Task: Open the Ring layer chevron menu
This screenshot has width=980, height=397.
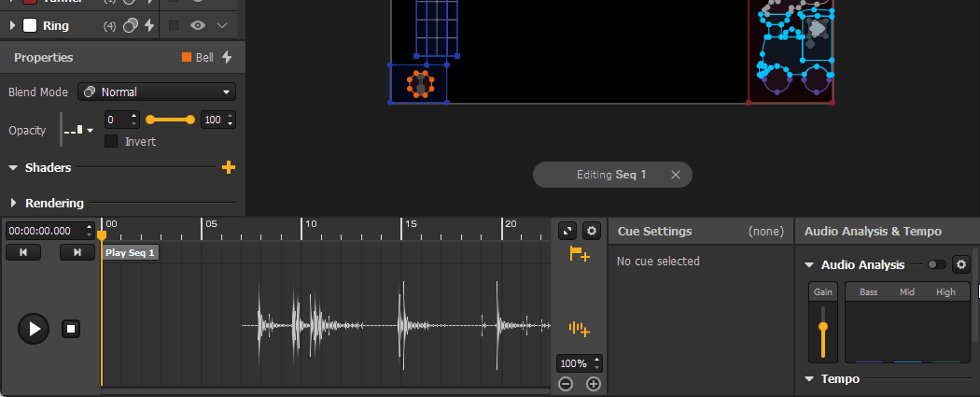Action: (x=222, y=25)
